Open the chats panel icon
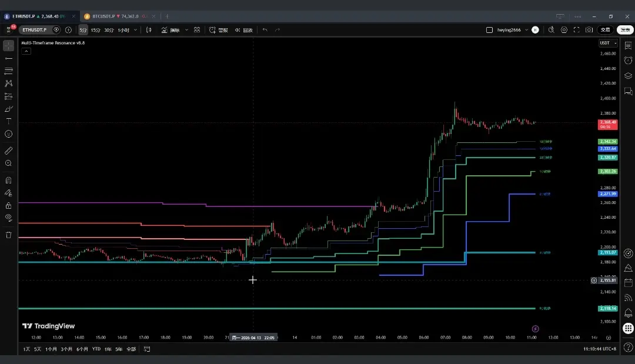 point(628,91)
